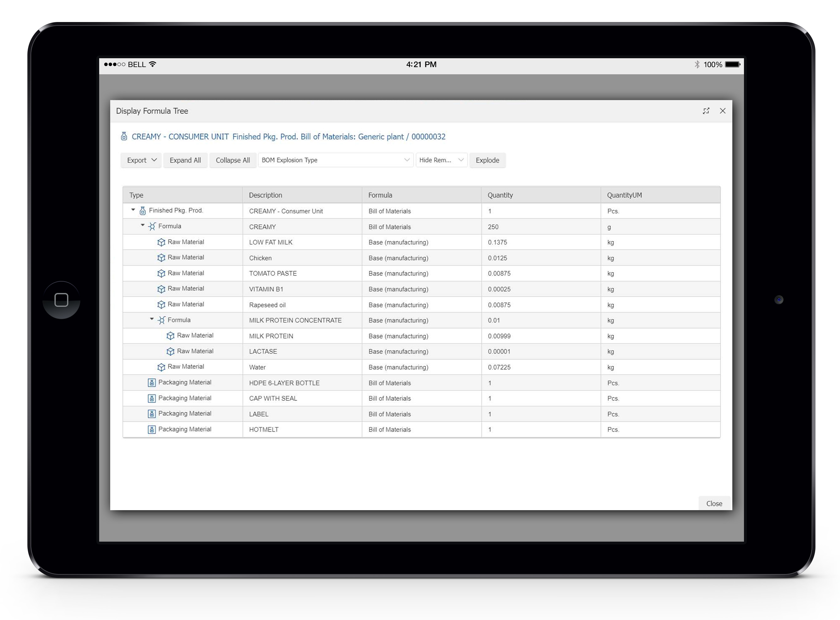Click the Explode button
The image size is (840, 620).
pos(487,160)
